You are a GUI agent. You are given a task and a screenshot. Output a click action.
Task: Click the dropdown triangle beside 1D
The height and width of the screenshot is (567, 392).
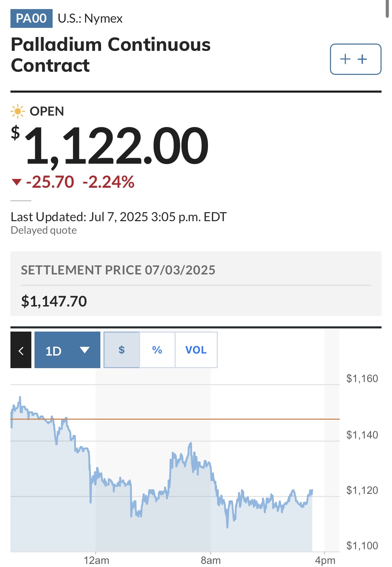pos(85,350)
